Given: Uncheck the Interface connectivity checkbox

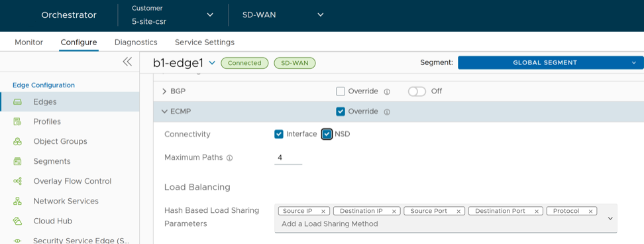Looking at the screenshot, I should click(279, 134).
